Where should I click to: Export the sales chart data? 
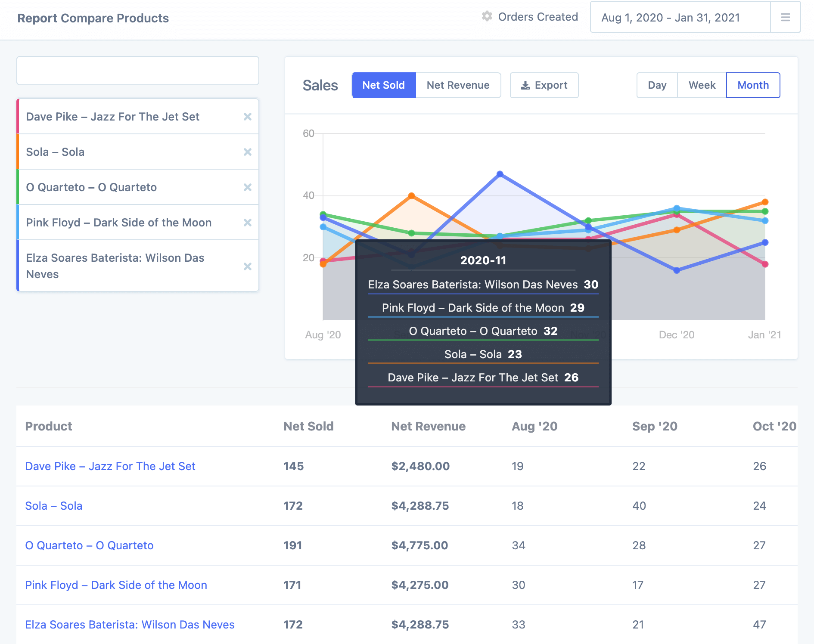544,85
